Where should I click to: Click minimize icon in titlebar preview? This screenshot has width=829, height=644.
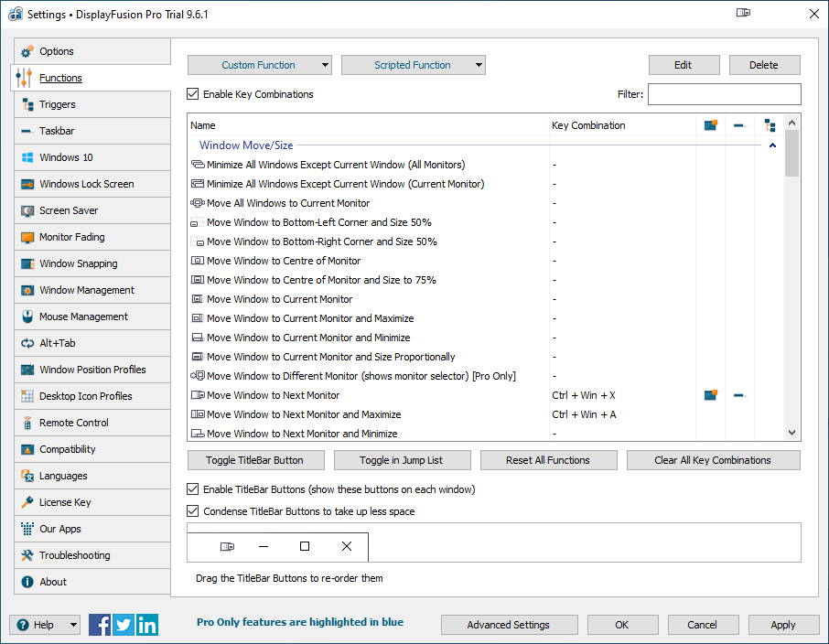264,546
